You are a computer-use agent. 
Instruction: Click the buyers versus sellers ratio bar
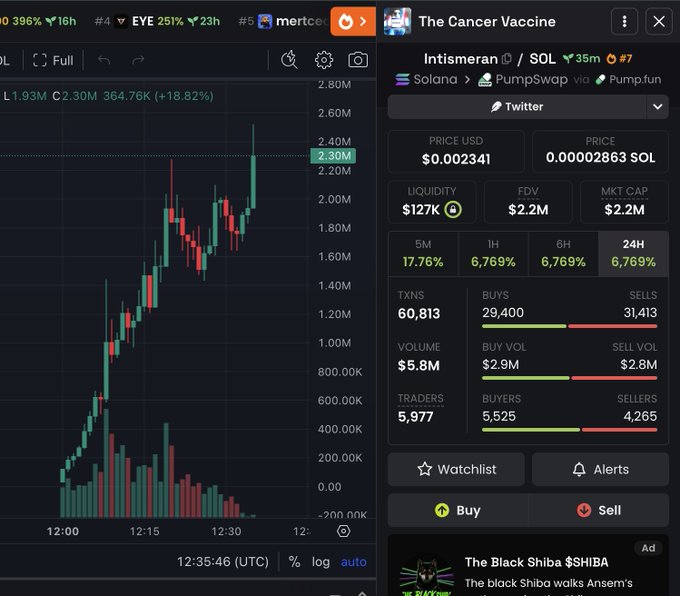tap(569, 430)
